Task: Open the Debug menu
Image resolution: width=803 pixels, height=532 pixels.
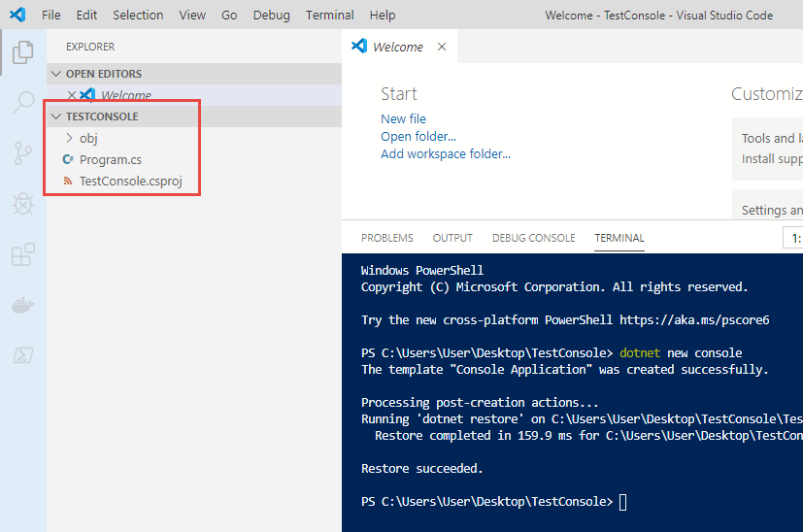Action: coord(272,15)
